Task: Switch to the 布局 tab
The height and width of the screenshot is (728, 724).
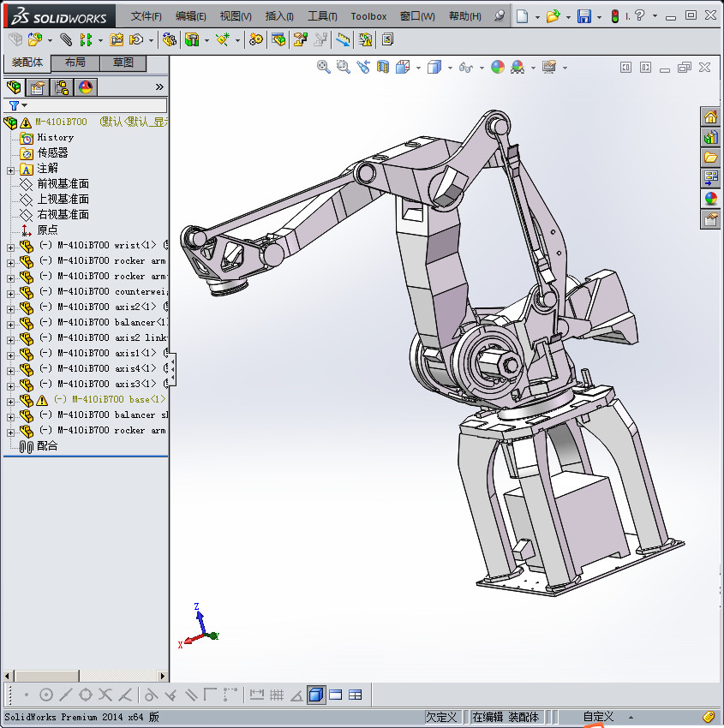Action: tap(75, 63)
